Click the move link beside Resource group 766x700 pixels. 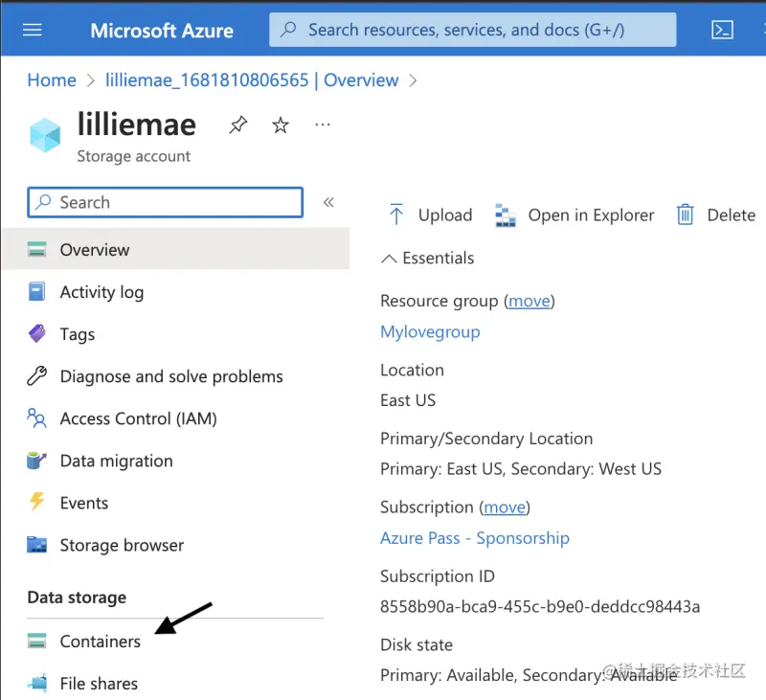click(529, 301)
